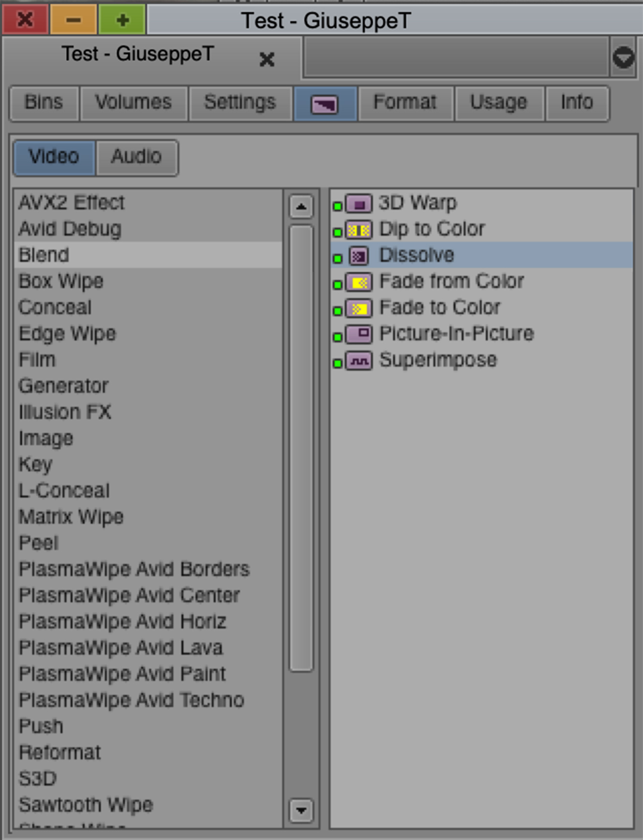The image size is (643, 840).
Task: Switch to the Settings tab
Action: (240, 103)
